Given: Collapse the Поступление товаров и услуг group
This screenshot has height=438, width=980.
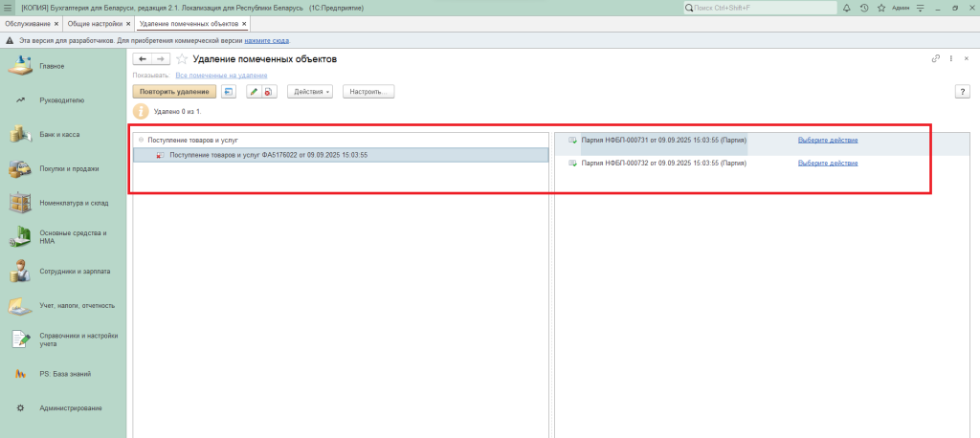Looking at the screenshot, I should point(142,140).
